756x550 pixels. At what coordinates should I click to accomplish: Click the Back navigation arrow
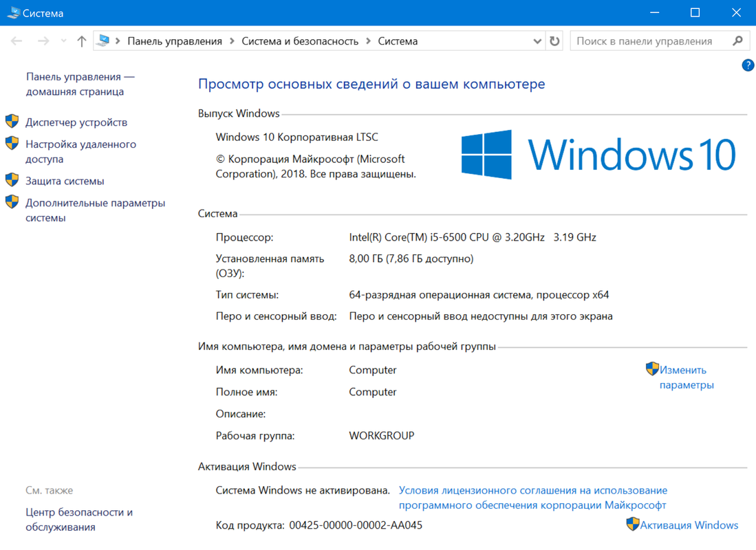[17, 41]
